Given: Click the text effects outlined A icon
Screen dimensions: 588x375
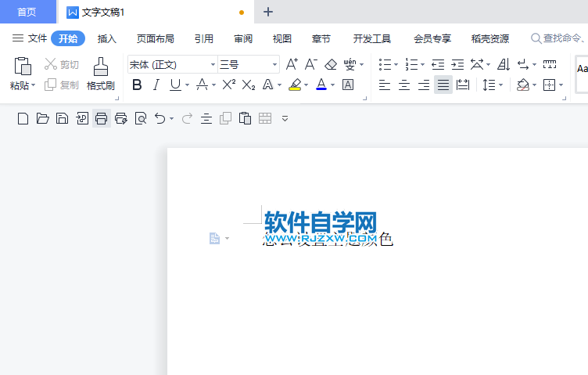Looking at the screenshot, I should 267,85.
